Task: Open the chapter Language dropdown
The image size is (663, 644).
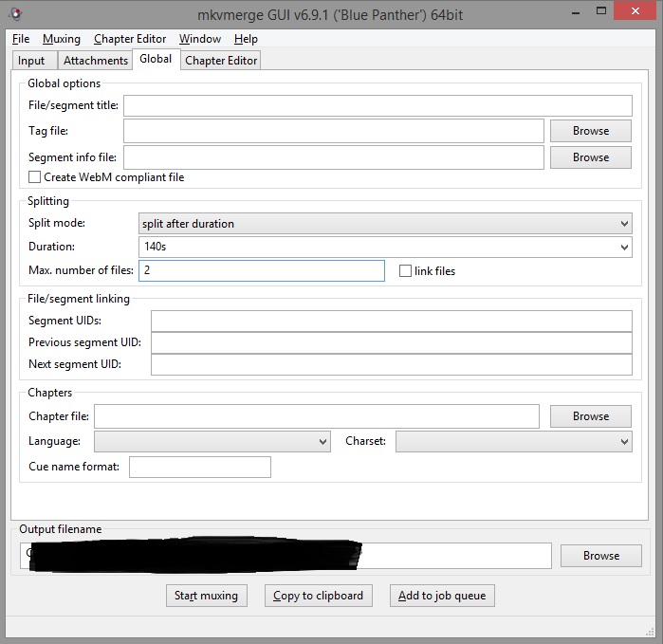Action: click(212, 441)
